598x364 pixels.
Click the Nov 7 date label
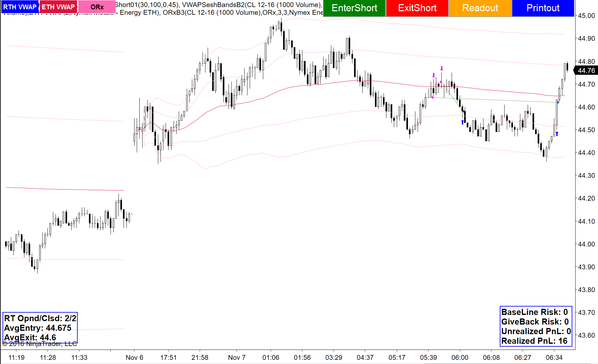(x=237, y=358)
